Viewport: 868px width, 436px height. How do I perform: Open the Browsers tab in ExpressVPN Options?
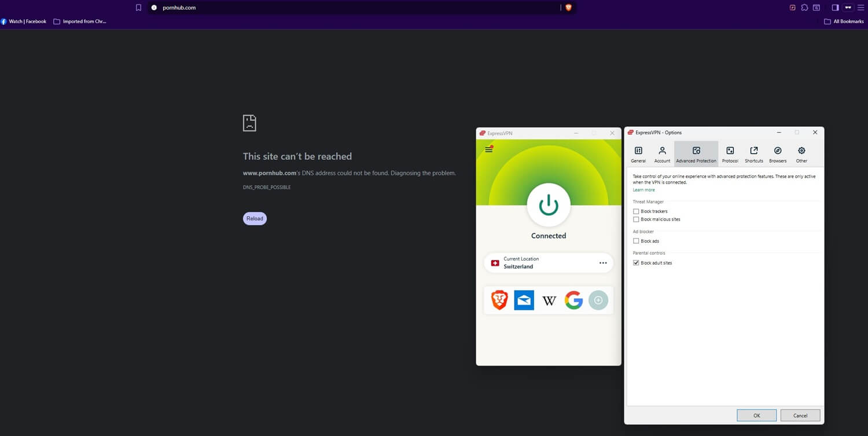pyautogui.click(x=778, y=153)
